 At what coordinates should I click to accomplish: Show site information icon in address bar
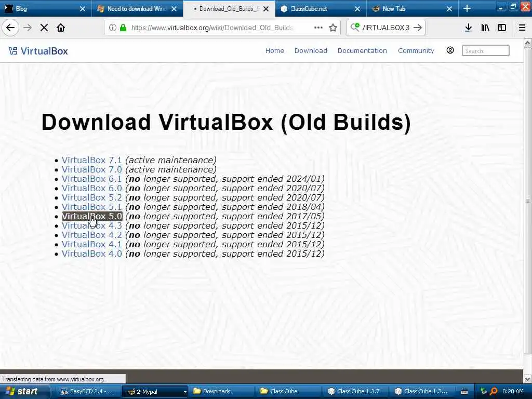coord(113,28)
